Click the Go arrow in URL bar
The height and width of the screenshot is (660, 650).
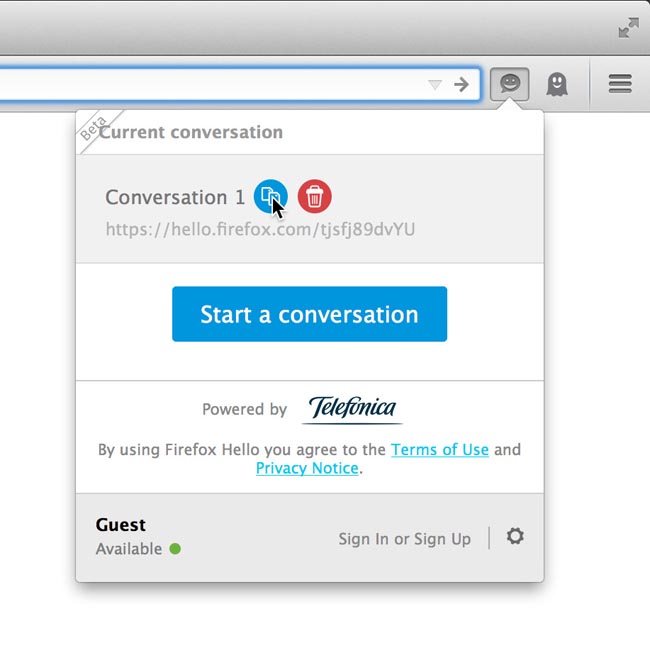[461, 85]
